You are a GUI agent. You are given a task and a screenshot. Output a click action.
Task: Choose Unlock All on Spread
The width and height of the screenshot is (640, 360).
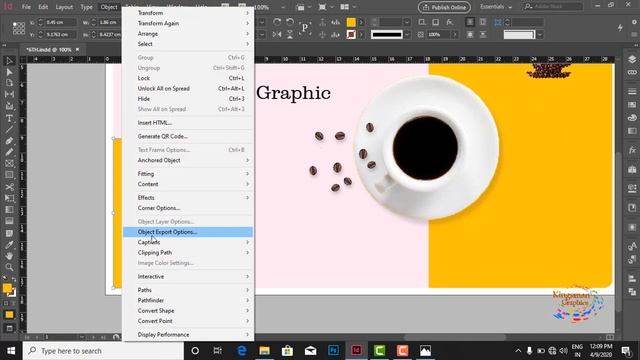pyautogui.click(x=188, y=89)
